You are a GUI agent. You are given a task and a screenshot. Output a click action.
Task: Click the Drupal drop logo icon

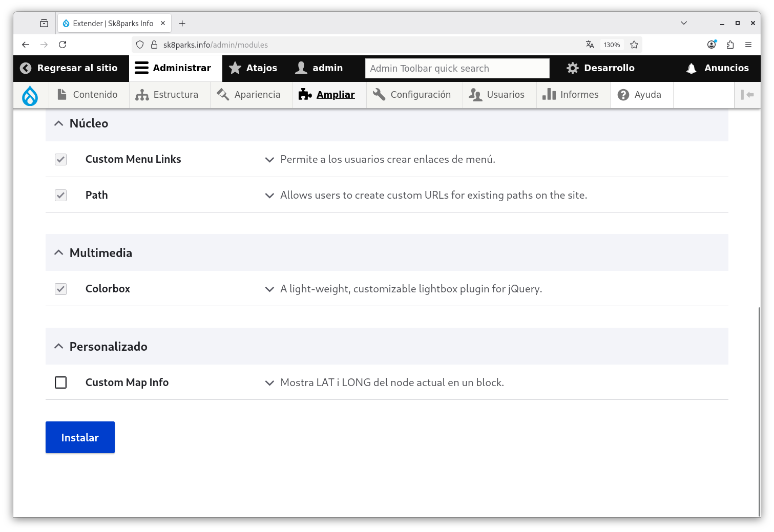[30, 95]
